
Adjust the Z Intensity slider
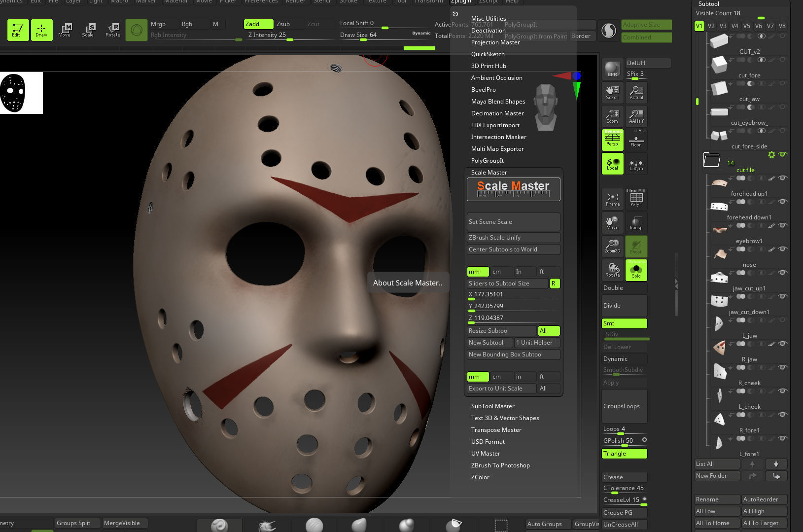[x=291, y=35]
